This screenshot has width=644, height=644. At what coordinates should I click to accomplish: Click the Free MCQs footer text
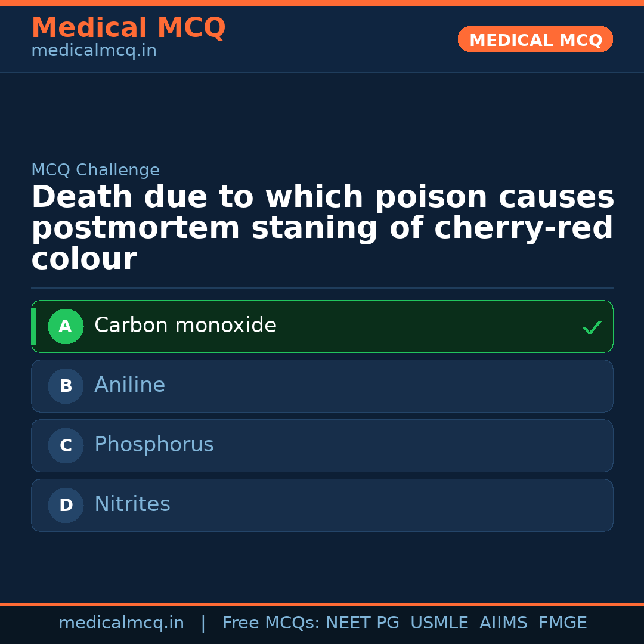[x=271, y=623]
